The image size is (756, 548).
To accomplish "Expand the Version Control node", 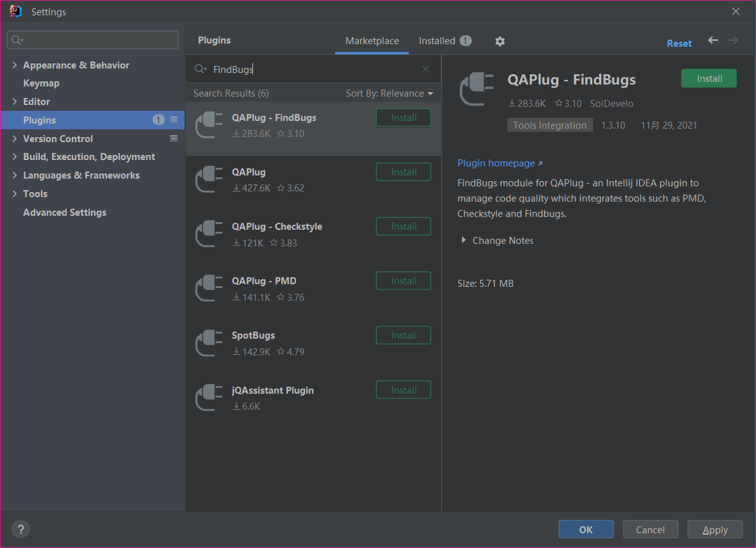I will [15, 138].
